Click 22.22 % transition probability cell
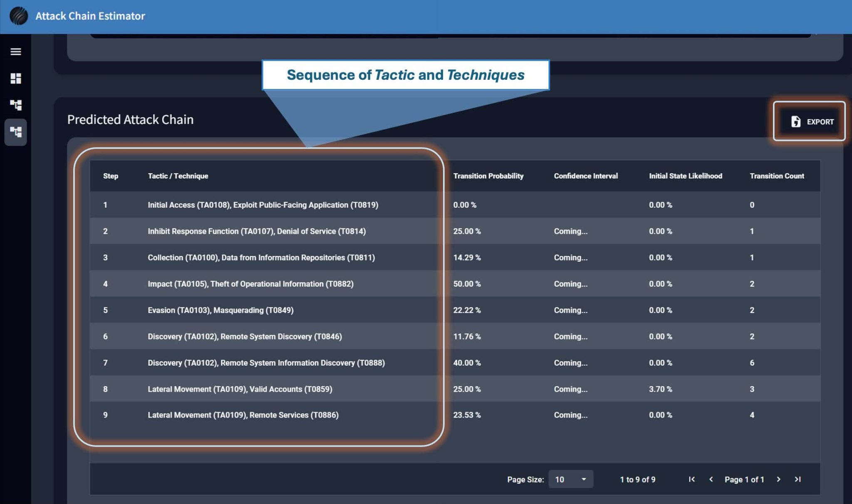This screenshot has width=852, height=504. tap(467, 310)
